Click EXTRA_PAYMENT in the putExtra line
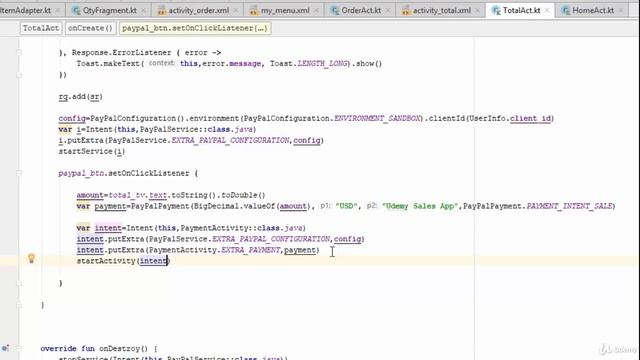Image resolution: width=640 pixels, height=360 pixels. click(x=251, y=250)
